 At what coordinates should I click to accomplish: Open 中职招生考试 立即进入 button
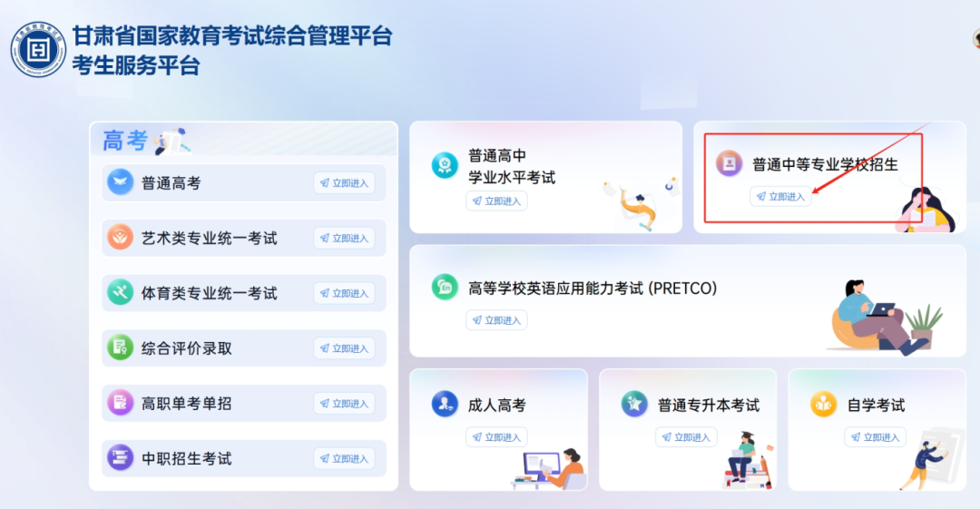point(345,458)
